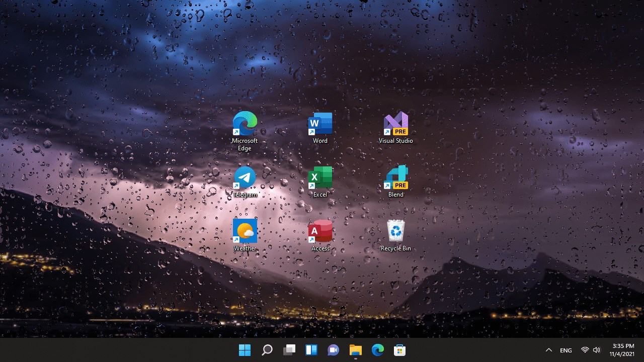Select the Word desktop shortcut
This screenshot has height=362, width=644.
click(x=320, y=128)
